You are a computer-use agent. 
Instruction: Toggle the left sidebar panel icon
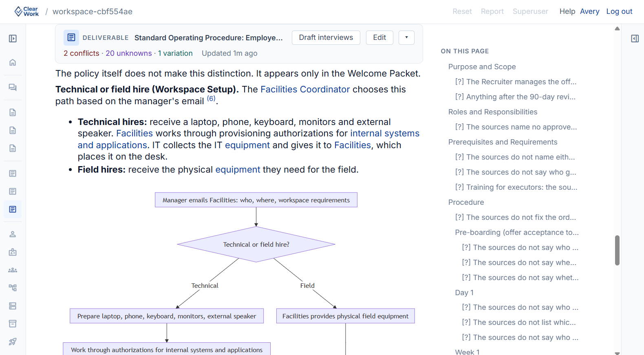tap(13, 39)
